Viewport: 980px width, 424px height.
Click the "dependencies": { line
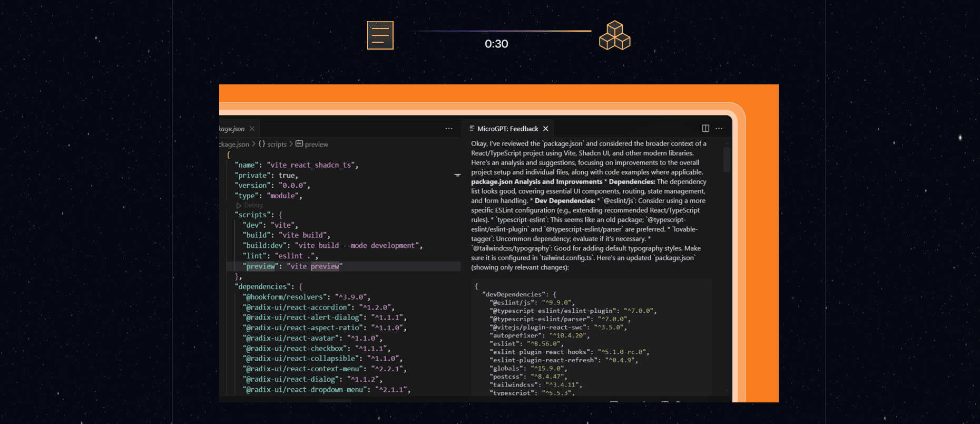point(269,286)
